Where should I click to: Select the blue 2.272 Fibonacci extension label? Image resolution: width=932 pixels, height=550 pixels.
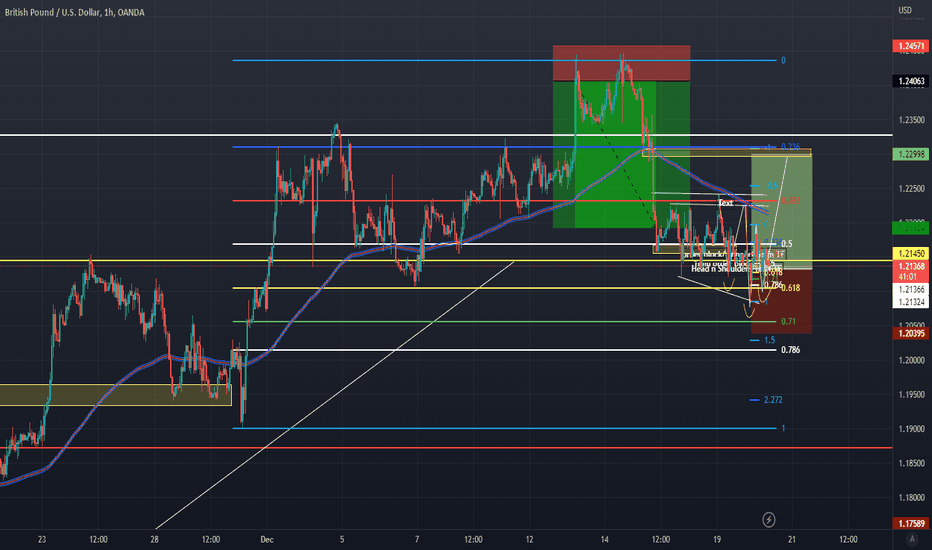pyautogui.click(x=773, y=400)
